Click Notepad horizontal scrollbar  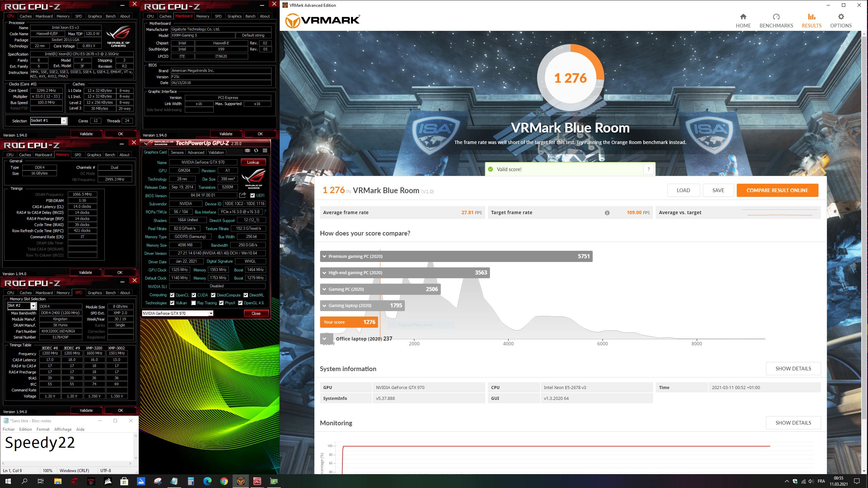(x=66, y=463)
